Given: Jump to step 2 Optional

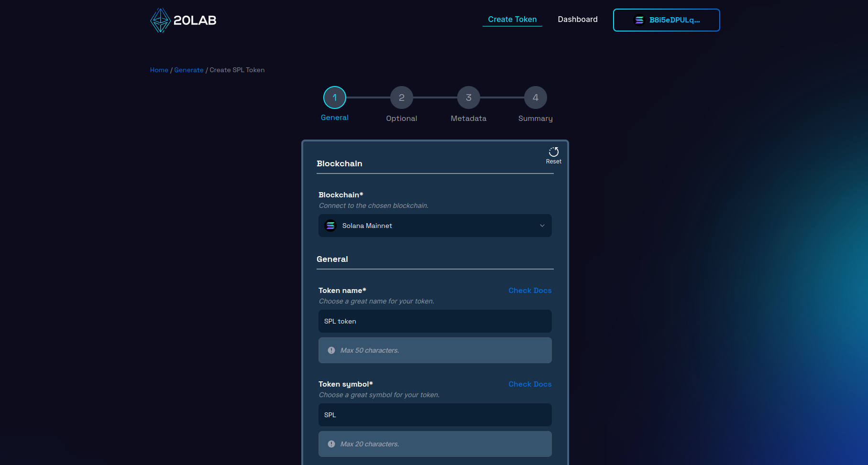Looking at the screenshot, I should [x=402, y=97].
